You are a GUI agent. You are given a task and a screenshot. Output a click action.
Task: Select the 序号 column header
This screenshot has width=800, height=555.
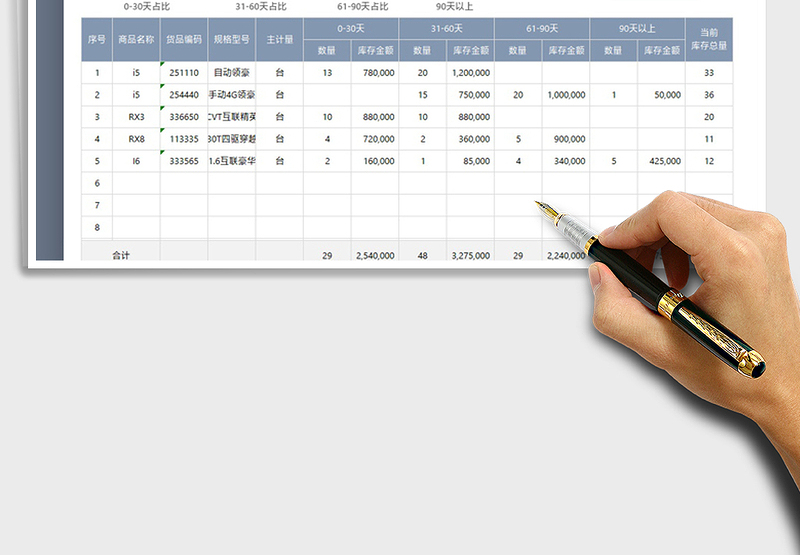tap(97, 40)
